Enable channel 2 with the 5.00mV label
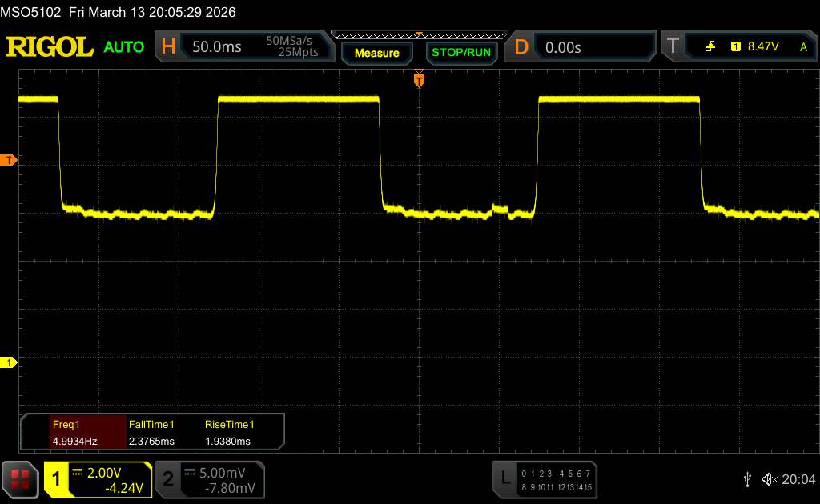Image resolution: width=820 pixels, height=504 pixels. (210, 479)
